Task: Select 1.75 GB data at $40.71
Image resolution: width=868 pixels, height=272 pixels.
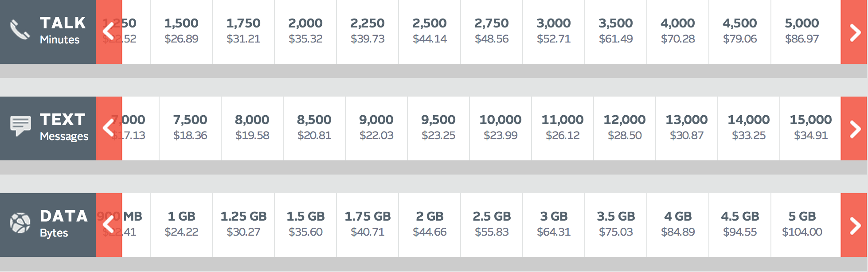Action: coord(368,224)
